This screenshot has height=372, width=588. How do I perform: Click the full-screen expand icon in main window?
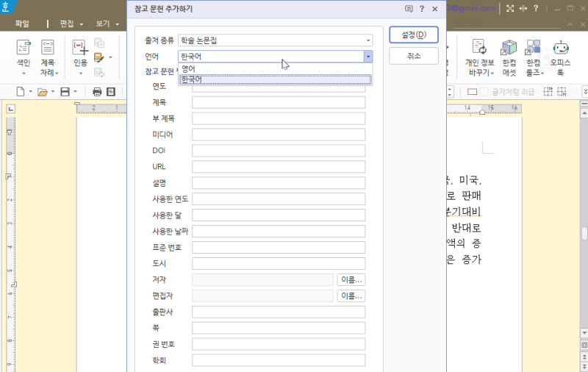coord(510,8)
